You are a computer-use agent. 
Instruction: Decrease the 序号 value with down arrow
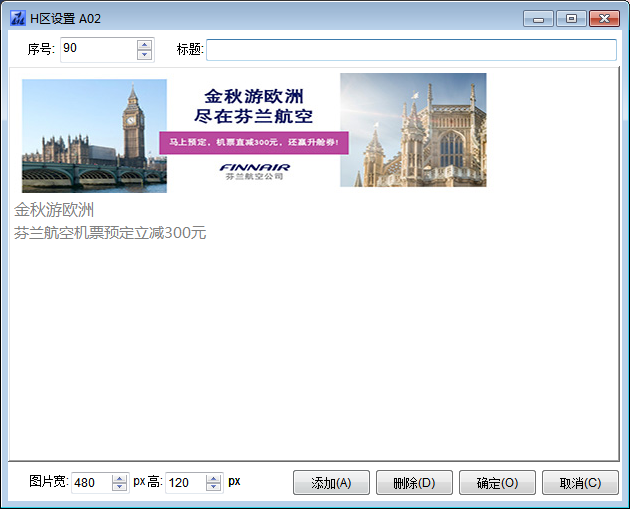(x=144, y=55)
